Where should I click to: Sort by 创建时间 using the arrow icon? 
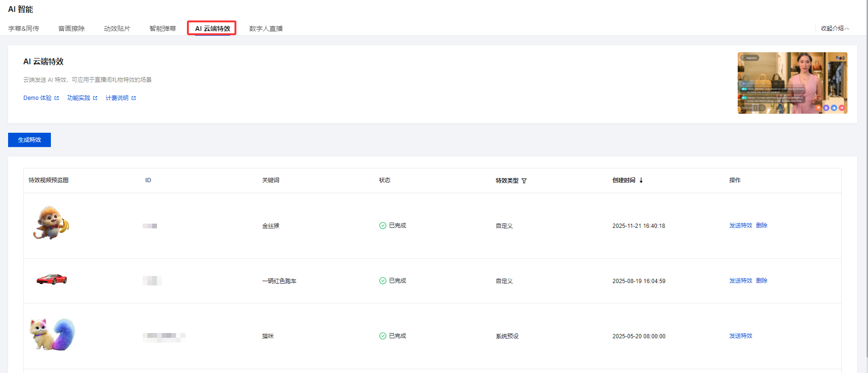tap(641, 180)
